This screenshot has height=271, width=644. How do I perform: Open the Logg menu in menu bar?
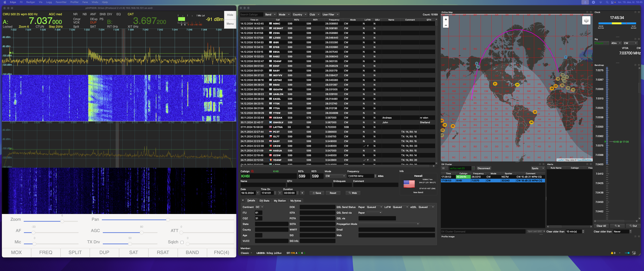[49, 2]
